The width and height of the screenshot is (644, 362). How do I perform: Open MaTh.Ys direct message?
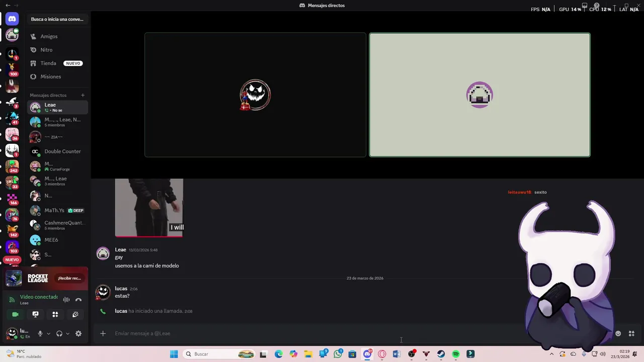[x=57, y=210]
